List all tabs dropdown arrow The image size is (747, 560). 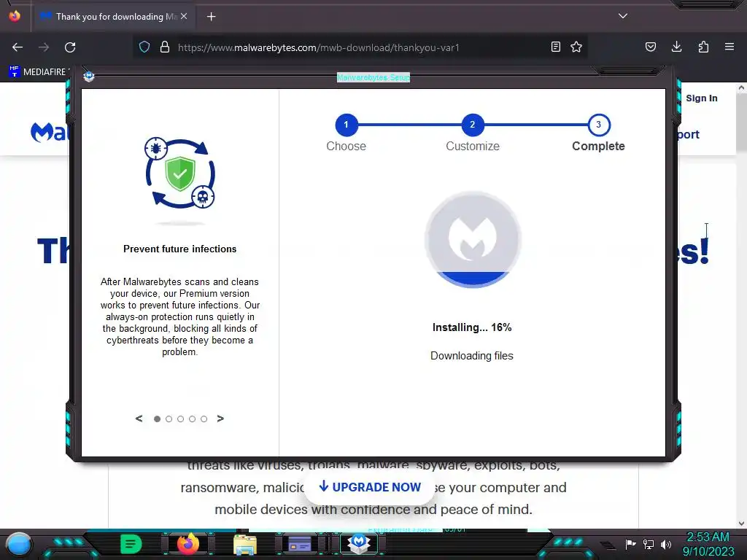pyautogui.click(x=623, y=16)
